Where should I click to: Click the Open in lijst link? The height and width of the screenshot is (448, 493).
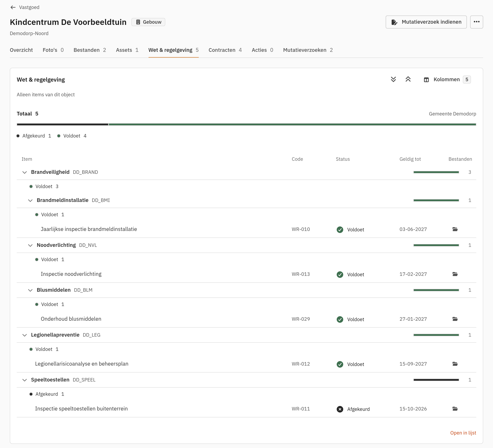click(463, 433)
